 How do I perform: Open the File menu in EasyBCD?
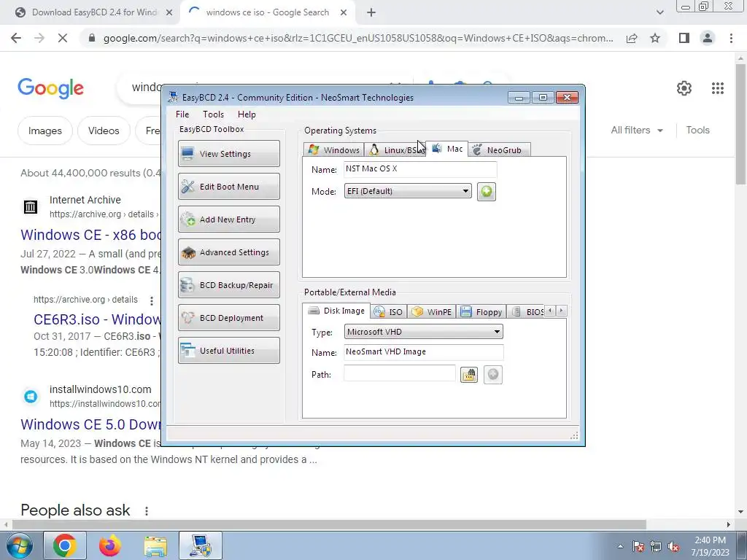[182, 114]
